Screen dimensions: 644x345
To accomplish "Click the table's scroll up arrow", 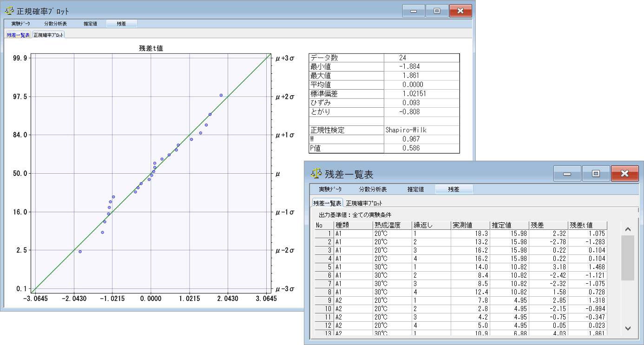I will (627, 229).
